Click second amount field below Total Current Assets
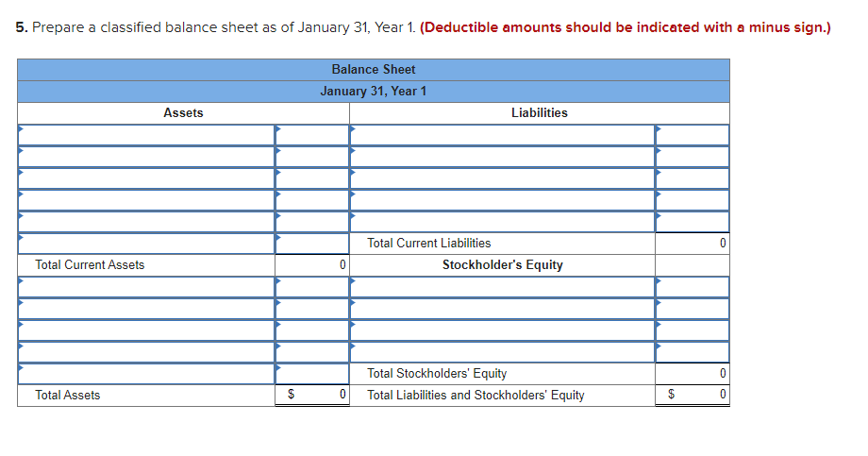Image resolution: width=868 pixels, height=456 pixels. pyautogui.click(x=312, y=309)
